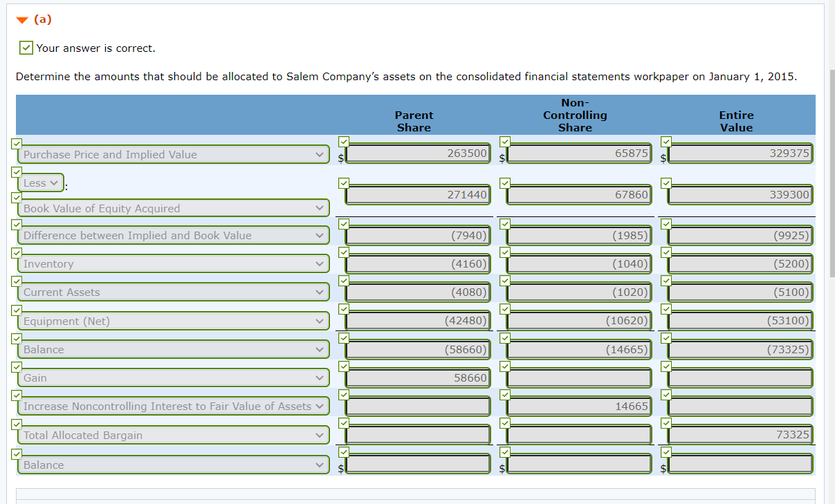Image resolution: width=835 pixels, height=504 pixels.
Task: Click the Non-Controlling field showing 65875
Action: [579, 153]
